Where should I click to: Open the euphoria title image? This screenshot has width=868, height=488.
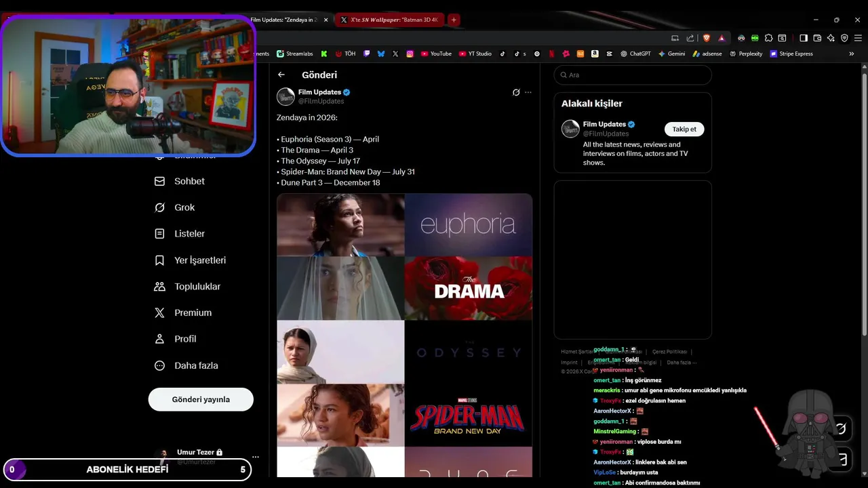coord(469,225)
